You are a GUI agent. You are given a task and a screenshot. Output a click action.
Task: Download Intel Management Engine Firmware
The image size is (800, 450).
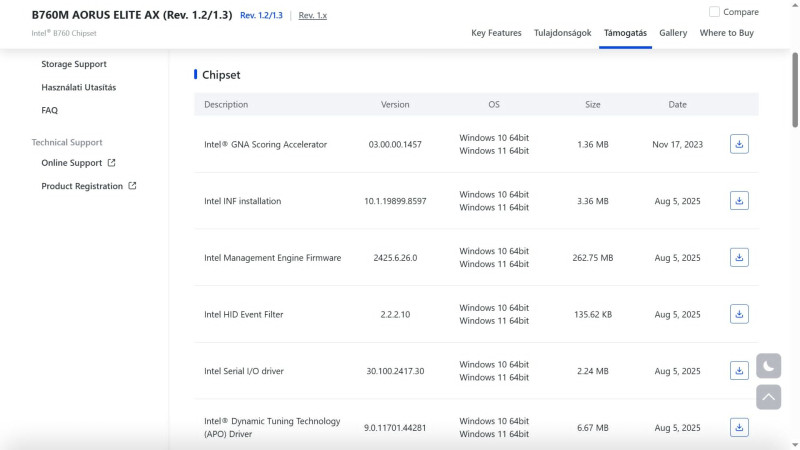pyautogui.click(x=739, y=257)
